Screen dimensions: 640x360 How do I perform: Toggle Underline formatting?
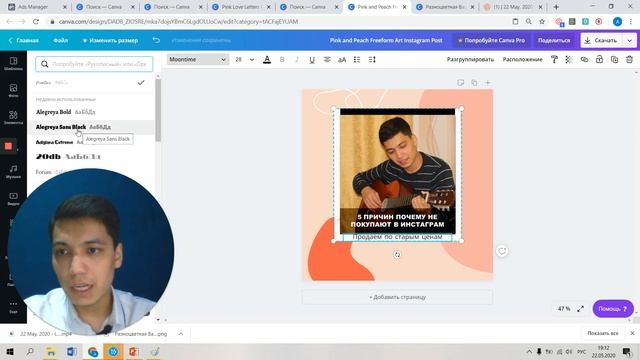(x=312, y=60)
